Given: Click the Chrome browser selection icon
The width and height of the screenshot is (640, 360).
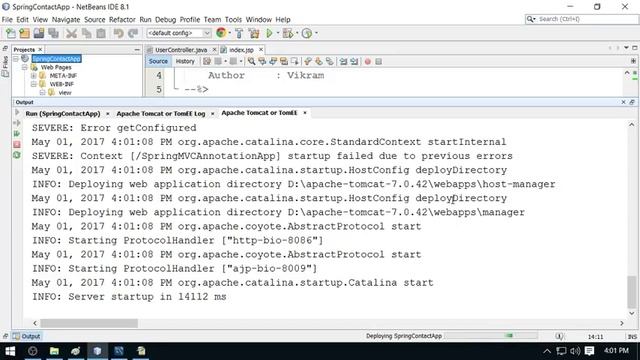Looking at the screenshot, I should pos(221,33).
